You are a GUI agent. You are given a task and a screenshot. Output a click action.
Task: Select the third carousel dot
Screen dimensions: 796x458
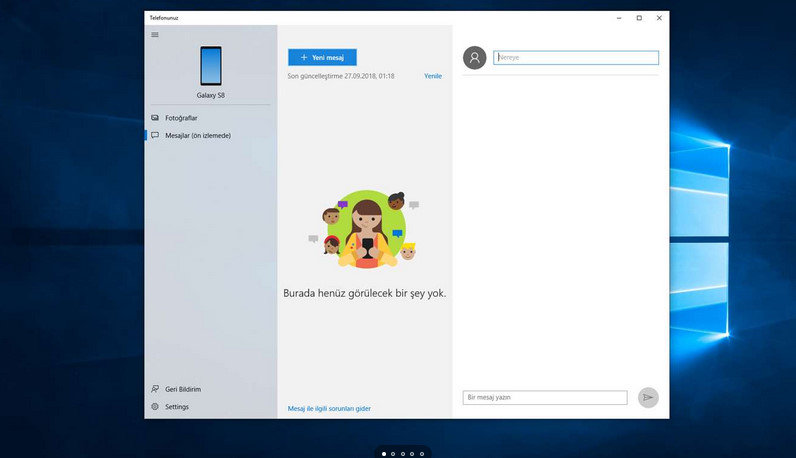tap(403, 454)
